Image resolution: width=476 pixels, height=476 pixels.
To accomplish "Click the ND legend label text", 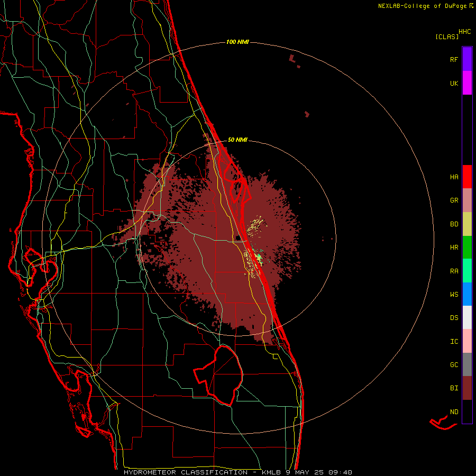I will coord(454,412).
